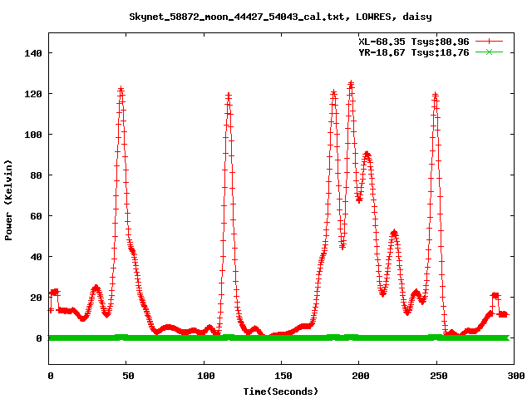The width and height of the screenshot is (532, 399).
Task: Click the 50 tick label on x-axis
Action: pyautogui.click(x=127, y=377)
